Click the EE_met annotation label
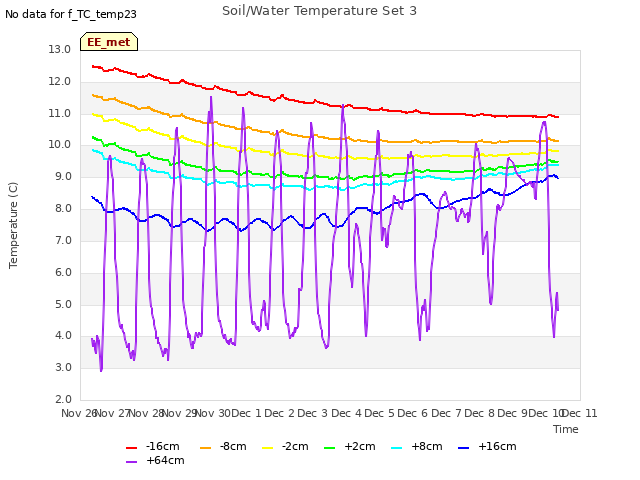 tap(109, 42)
